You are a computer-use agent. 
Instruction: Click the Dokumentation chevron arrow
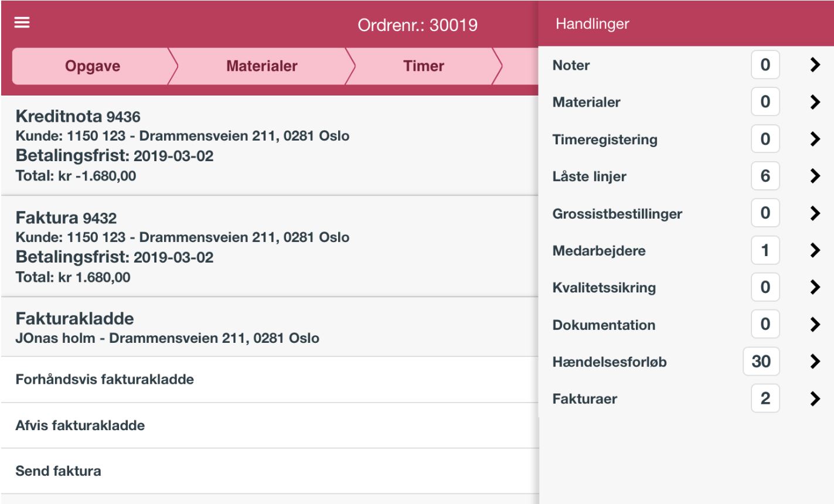click(x=814, y=325)
